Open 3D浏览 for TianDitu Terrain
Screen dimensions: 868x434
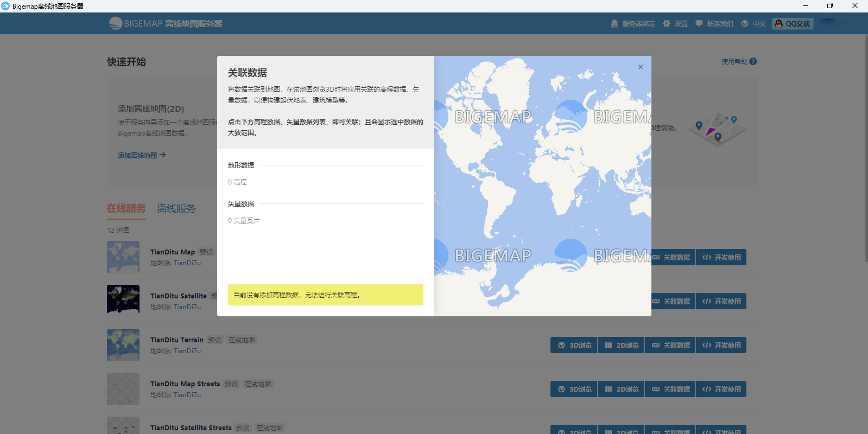(x=574, y=346)
